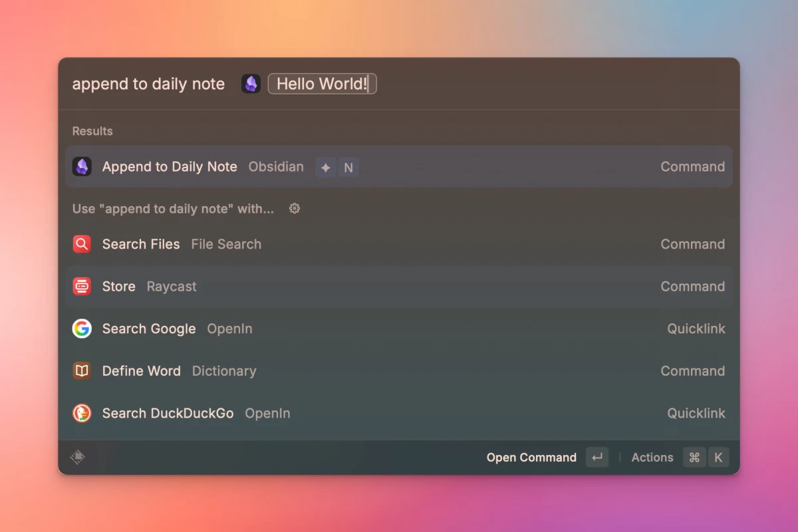This screenshot has height=532, width=798.
Task: Click the 'append to daily note' search text
Action: pos(148,84)
